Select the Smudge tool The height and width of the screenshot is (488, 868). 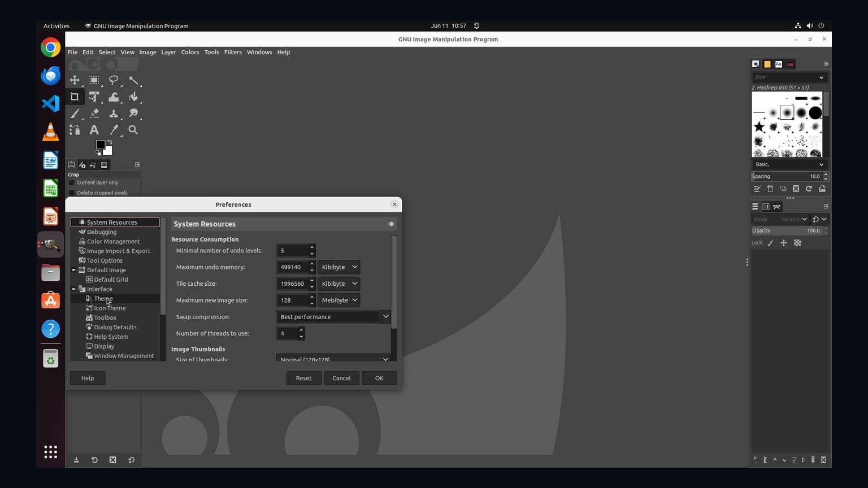133,114
